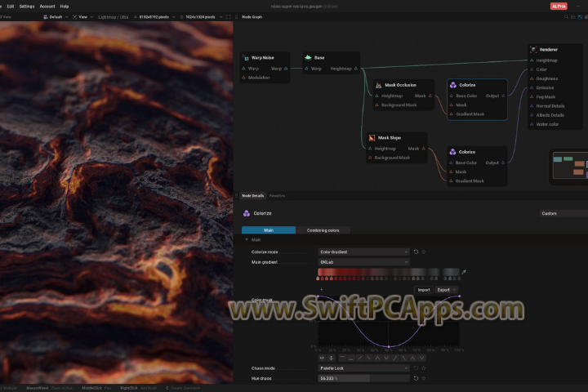This screenshot has height=392, width=588.
Task: Click Background Mask on Mask Slope node
Action: pyautogui.click(x=392, y=158)
